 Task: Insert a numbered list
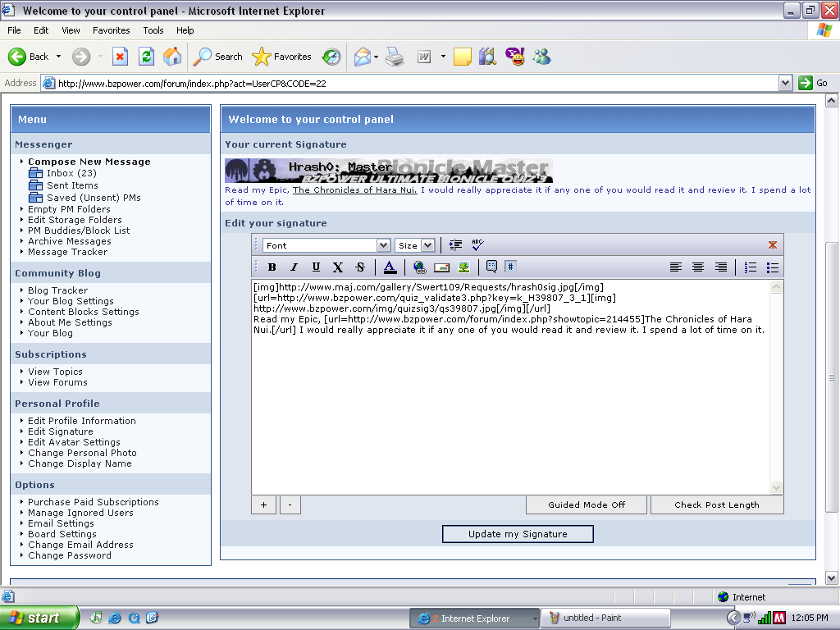(751, 267)
